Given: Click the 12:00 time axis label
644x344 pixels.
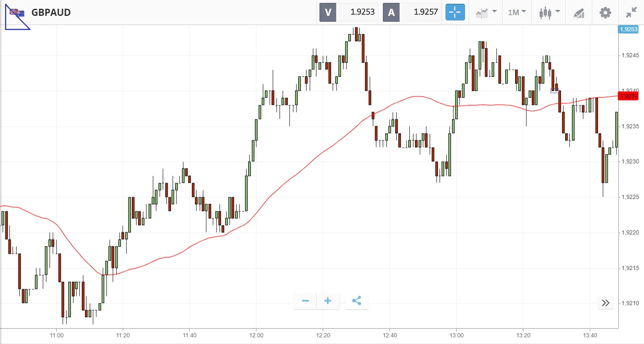Looking at the screenshot, I should tap(257, 335).
